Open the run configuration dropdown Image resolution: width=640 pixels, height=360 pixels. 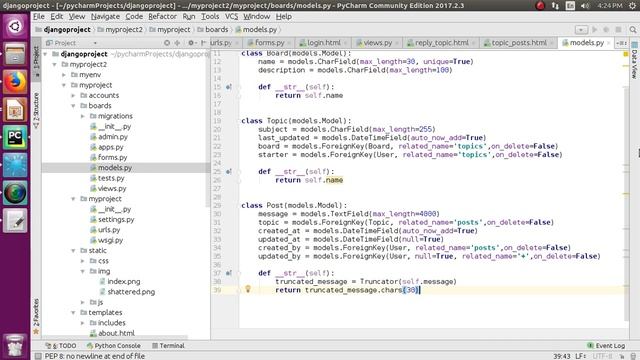(581, 29)
